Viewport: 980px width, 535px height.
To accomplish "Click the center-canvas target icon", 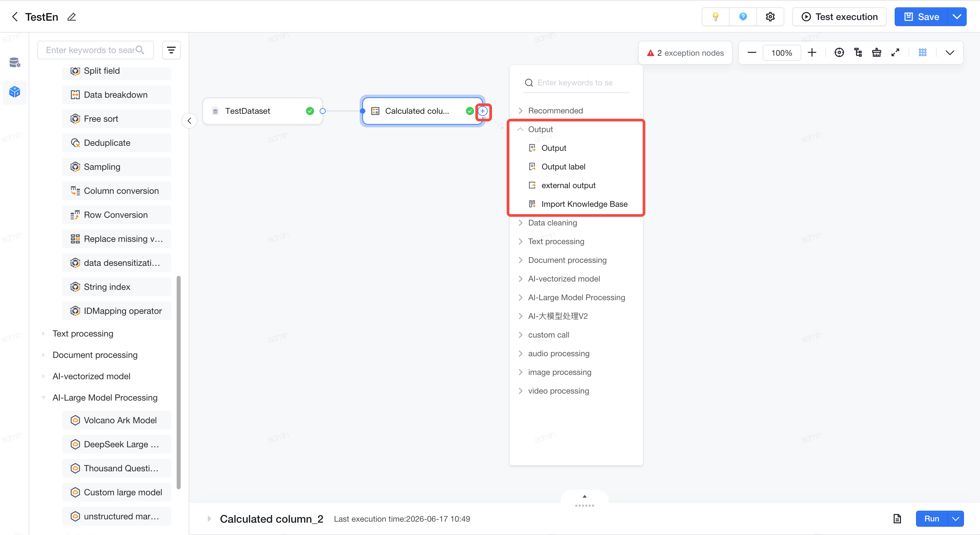I will point(839,53).
